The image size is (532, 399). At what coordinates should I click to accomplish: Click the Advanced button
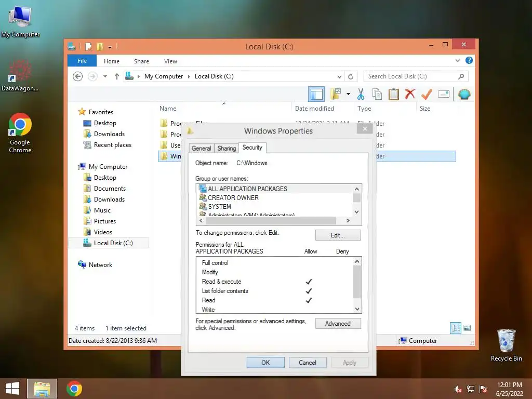click(338, 324)
